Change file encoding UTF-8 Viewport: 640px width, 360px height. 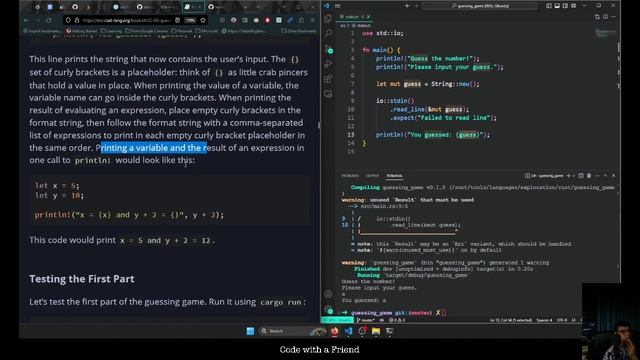pyautogui.click(x=562, y=320)
